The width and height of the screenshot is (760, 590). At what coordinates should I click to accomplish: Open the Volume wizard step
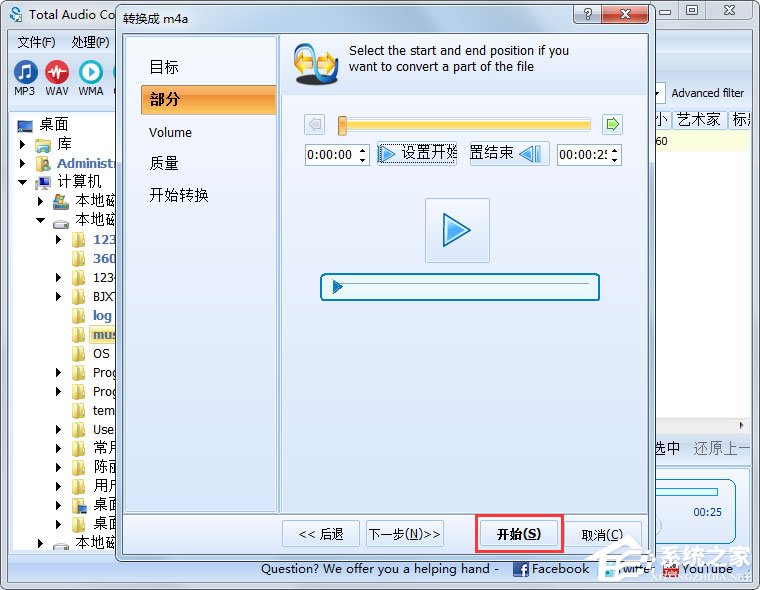click(x=170, y=132)
